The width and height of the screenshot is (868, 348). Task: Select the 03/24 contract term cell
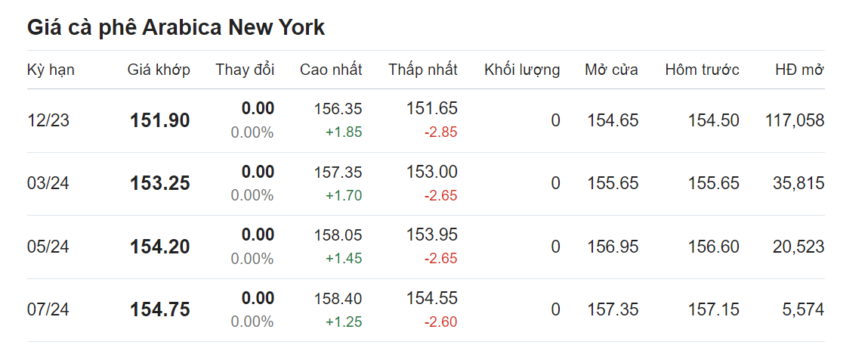[48, 183]
